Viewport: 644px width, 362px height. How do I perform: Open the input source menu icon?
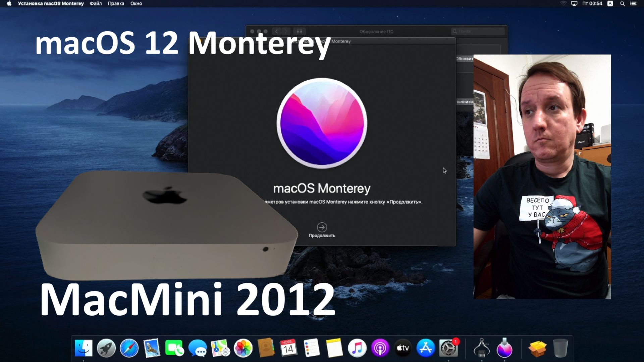610,4
